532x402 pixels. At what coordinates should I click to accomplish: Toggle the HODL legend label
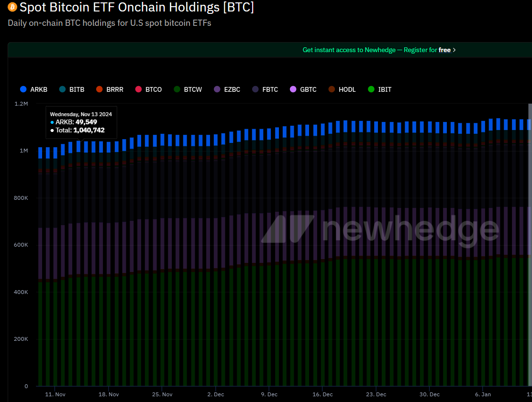pyautogui.click(x=347, y=89)
